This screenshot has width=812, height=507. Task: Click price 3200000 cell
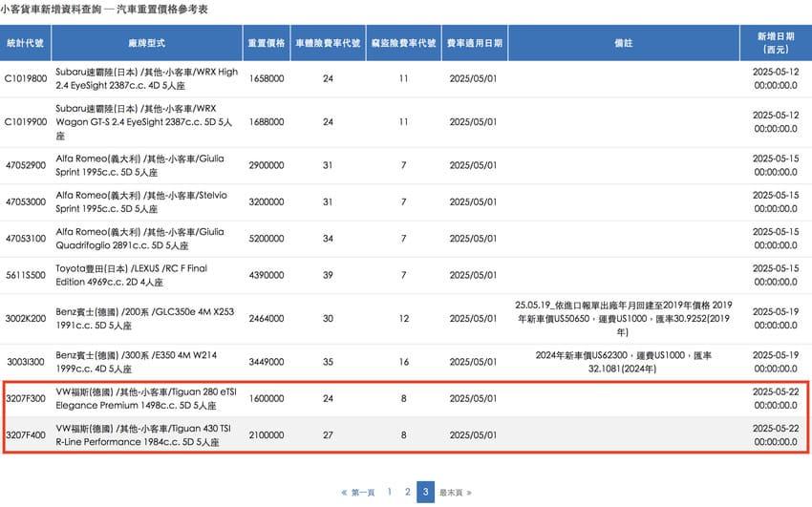[267, 201]
